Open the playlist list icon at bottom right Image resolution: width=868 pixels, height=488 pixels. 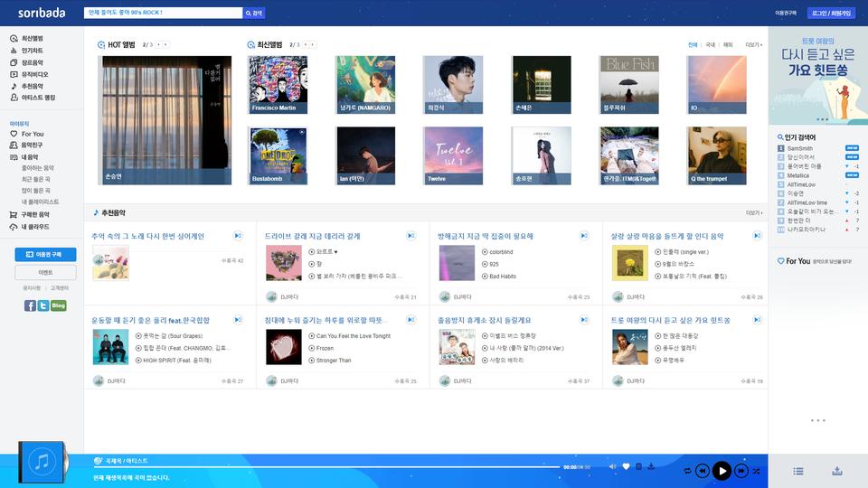click(x=797, y=471)
